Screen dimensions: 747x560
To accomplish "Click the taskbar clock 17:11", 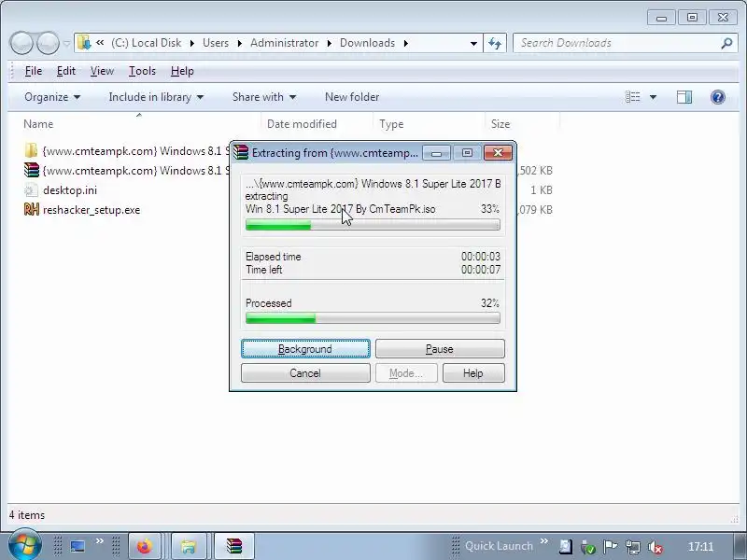I will pos(700,547).
